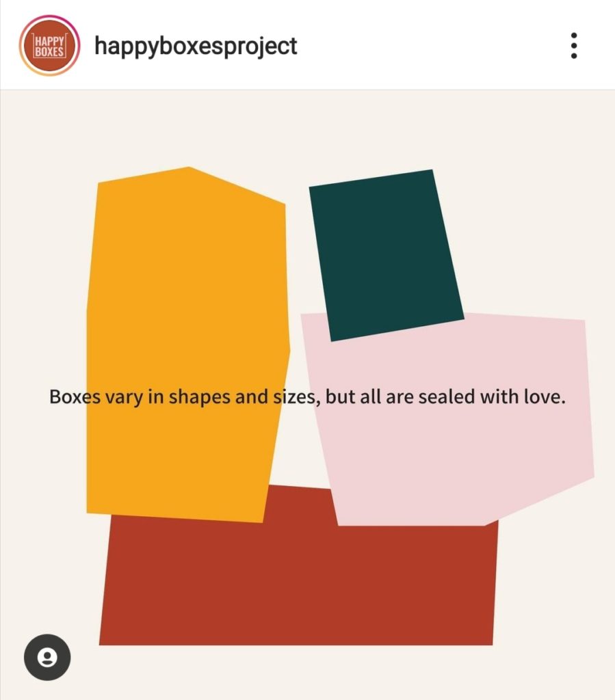Tap the tagged people icon

(x=47, y=657)
